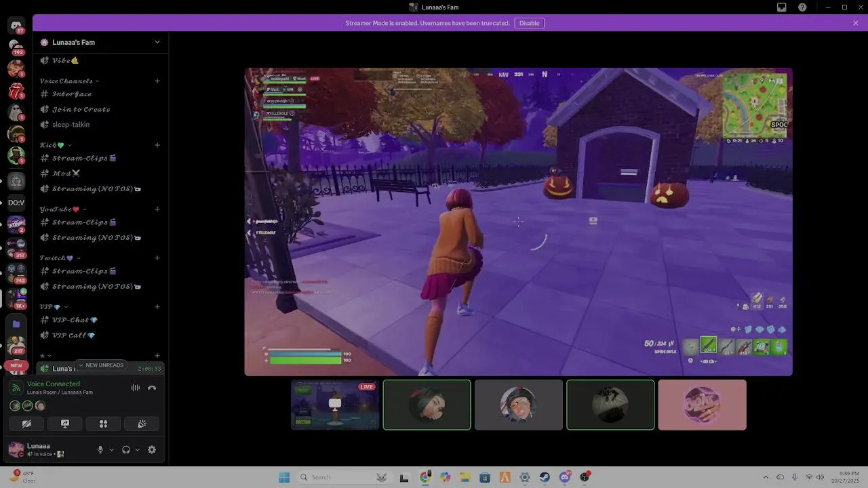Add a channel to Kick category
The width and height of the screenshot is (868, 488).
click(x=157, y=145)
